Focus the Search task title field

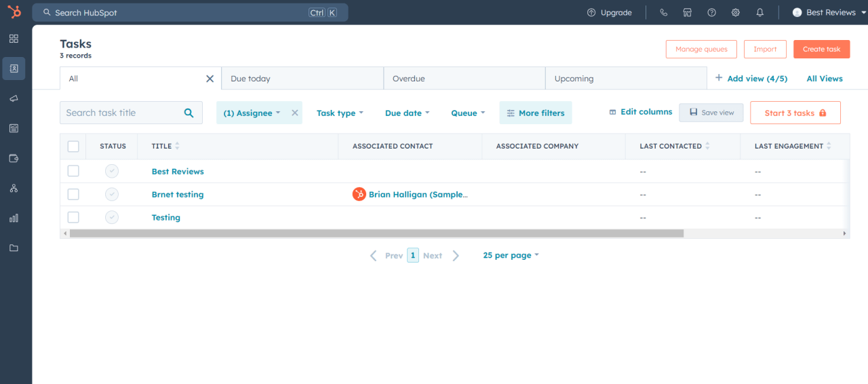[x=131, y=113]
